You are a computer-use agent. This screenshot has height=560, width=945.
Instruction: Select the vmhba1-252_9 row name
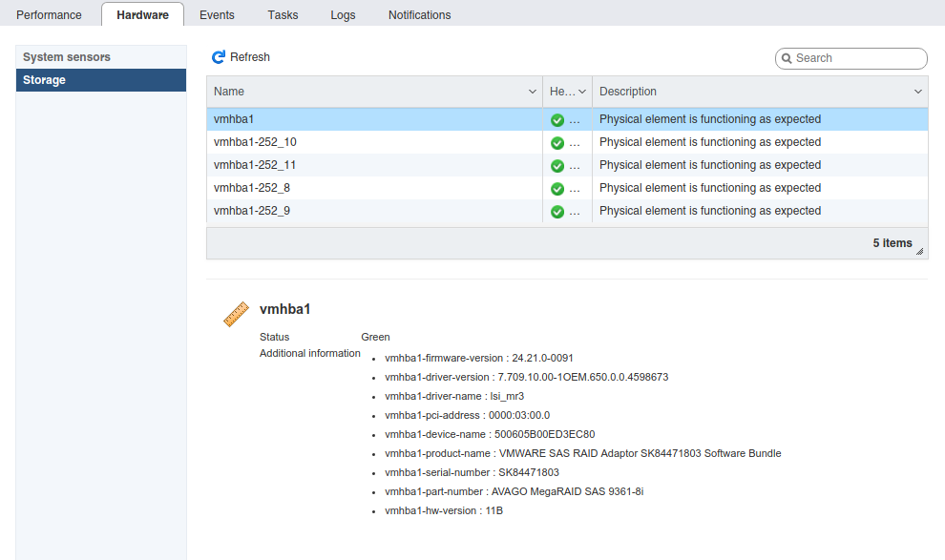252,211
